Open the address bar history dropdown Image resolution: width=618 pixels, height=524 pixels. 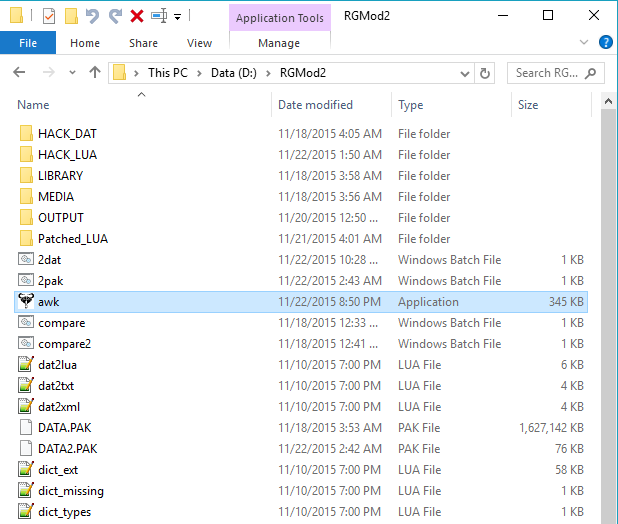pyautogui.click(x=464, y=73)
